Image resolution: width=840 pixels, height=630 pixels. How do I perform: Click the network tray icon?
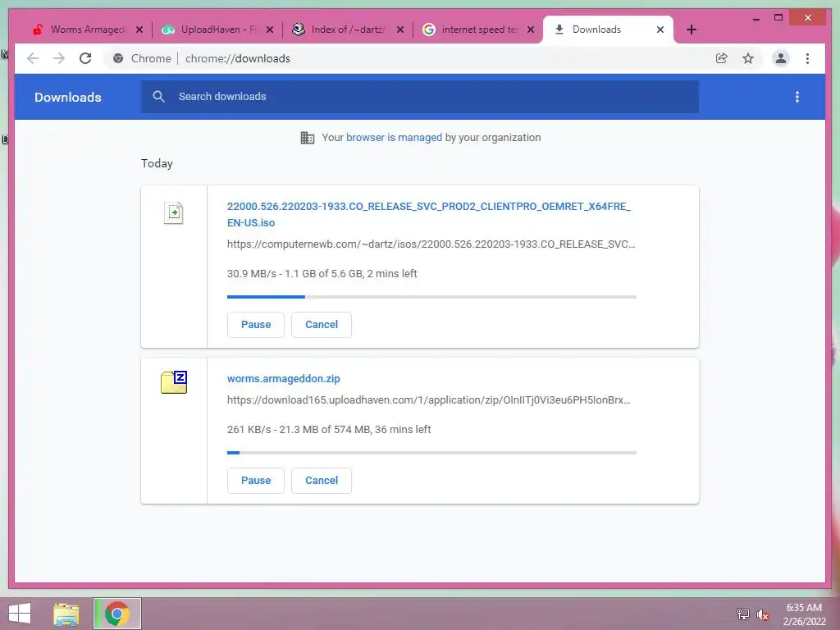point(743,614)
